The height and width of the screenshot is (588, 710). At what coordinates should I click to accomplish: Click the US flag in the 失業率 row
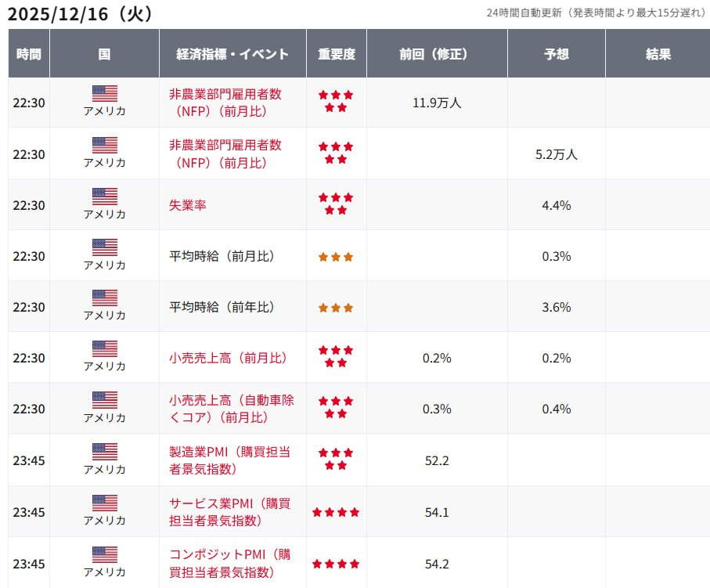click(104, 196)
